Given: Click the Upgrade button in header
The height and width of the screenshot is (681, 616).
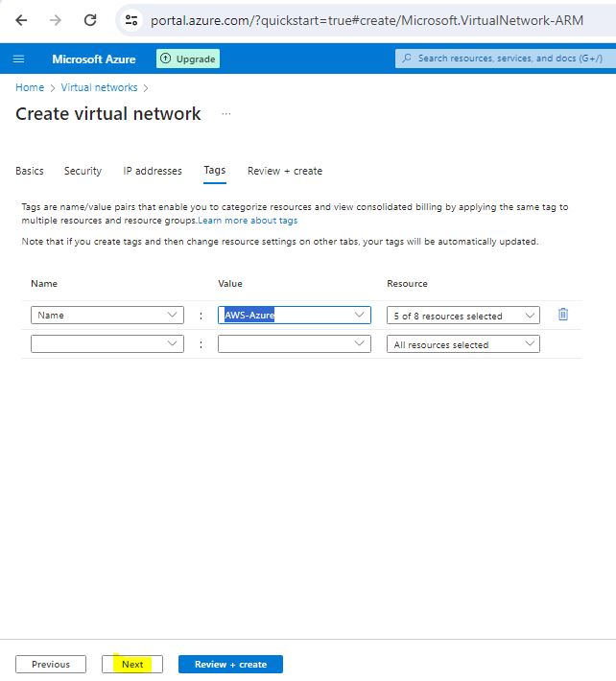Looking at the screenshot, I should [188, 59].
